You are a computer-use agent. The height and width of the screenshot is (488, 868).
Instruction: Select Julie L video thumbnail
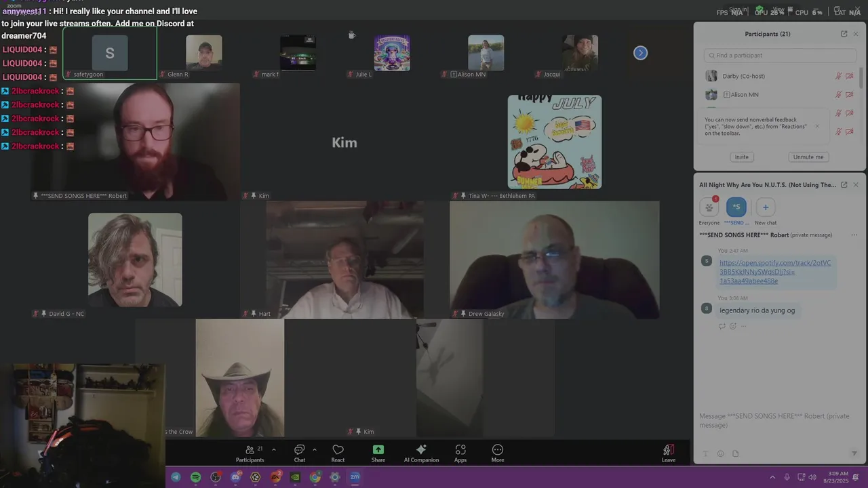[x=392, y=54]
